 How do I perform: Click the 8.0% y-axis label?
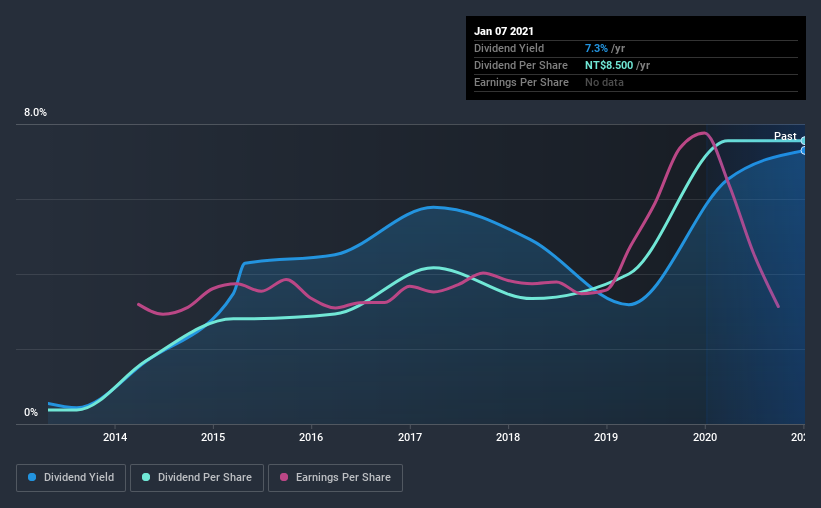[x=35, y=113]
